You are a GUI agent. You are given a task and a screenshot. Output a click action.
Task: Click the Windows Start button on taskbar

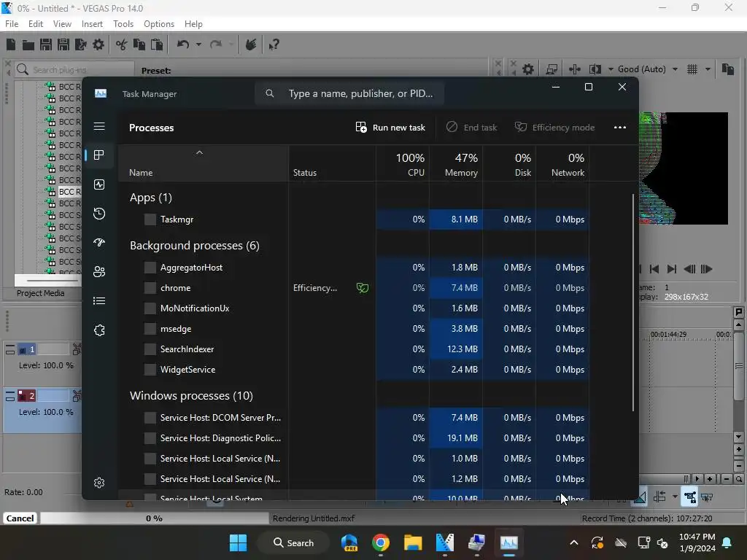point(239,542)
